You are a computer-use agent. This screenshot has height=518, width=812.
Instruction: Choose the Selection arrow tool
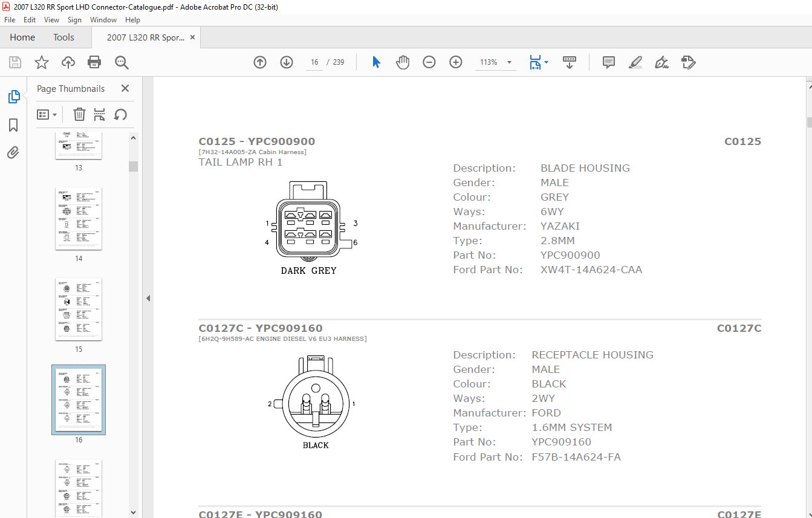tap(376, 62)
